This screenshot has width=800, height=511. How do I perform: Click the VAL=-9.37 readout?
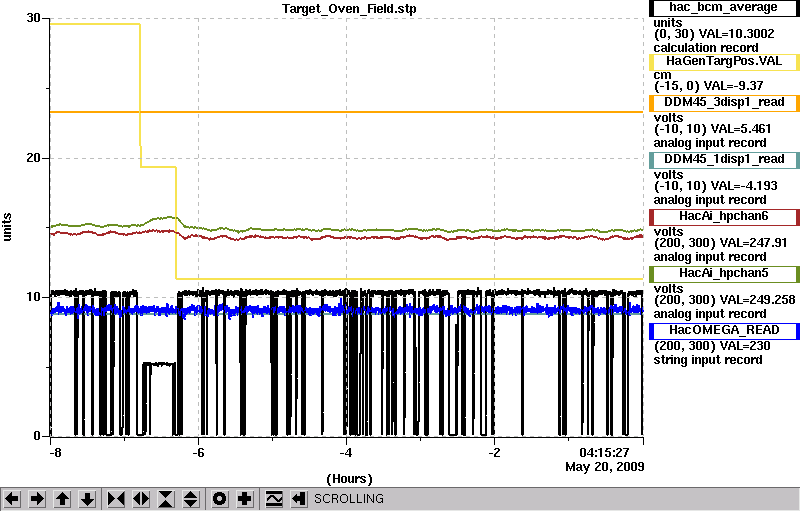point(733,86)
